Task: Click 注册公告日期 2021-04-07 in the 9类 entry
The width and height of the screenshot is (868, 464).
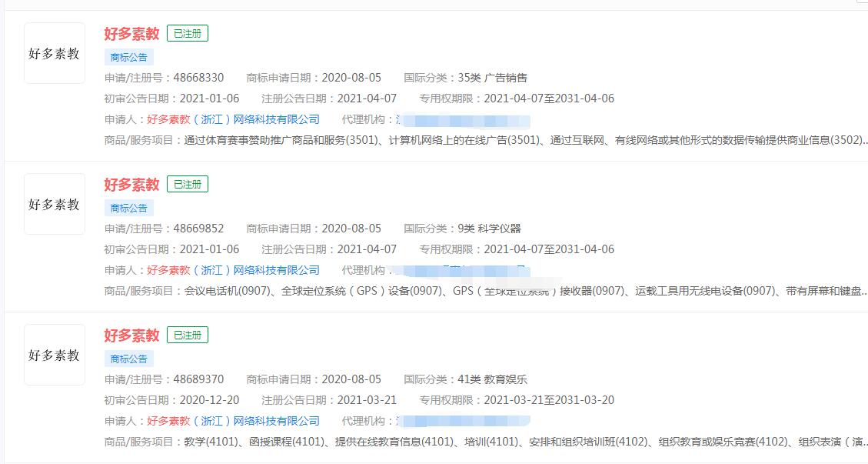Action: (367, 249)
